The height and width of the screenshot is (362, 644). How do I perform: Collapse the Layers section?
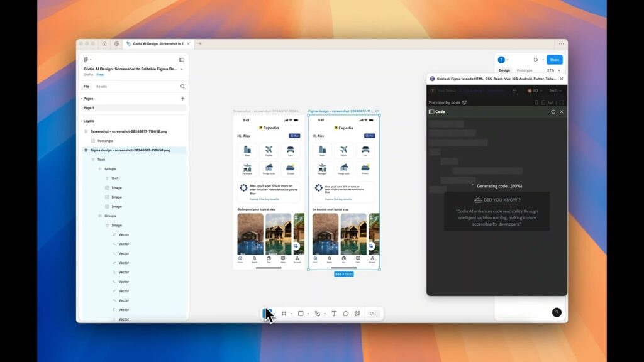pos(81,121)
